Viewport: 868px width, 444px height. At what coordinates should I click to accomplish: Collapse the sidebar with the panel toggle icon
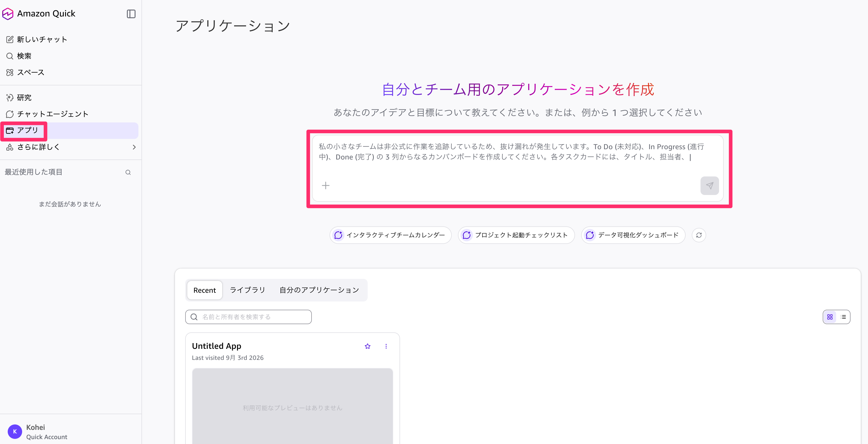tap(131, 14)
